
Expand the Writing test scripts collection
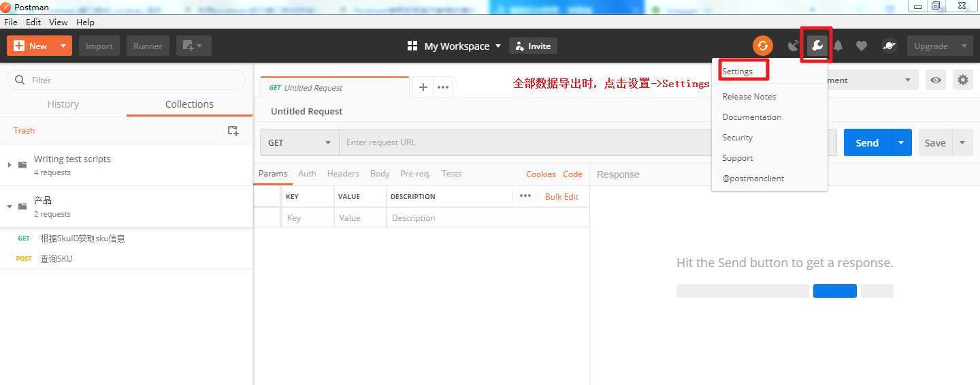(9, 165)
